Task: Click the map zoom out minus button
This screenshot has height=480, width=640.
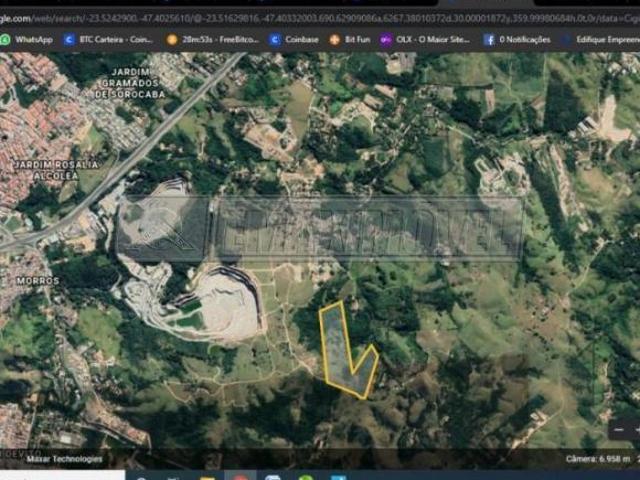Action: point(620,428)
